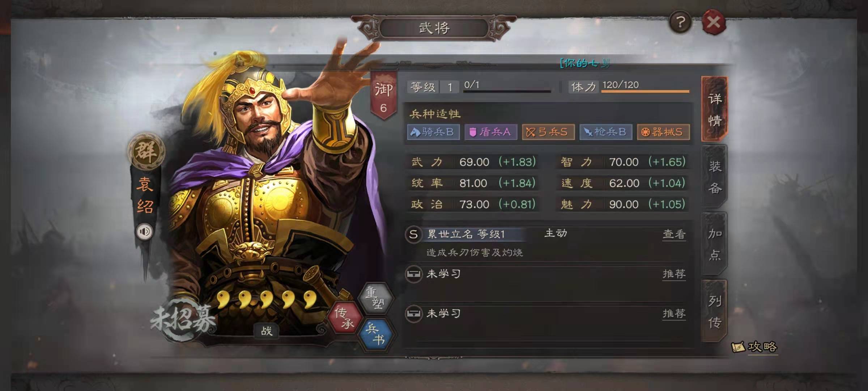Select the 群 faction badge
The height and width of the screenshot is (391, 868).
146,151
